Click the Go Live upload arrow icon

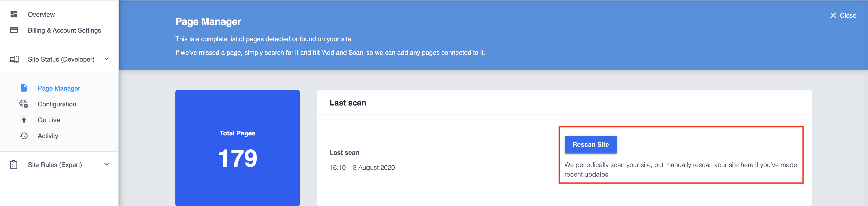(x=24, y=120)
